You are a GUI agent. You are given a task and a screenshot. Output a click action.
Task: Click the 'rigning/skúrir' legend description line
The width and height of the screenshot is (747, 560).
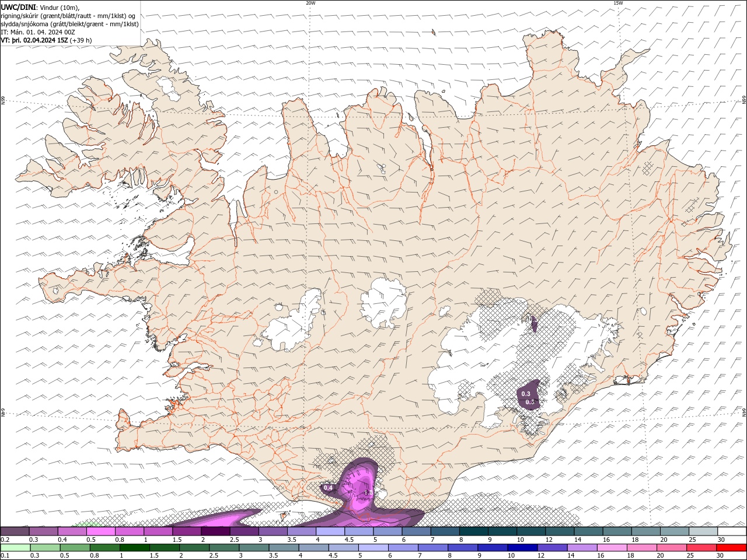point(68,16)
